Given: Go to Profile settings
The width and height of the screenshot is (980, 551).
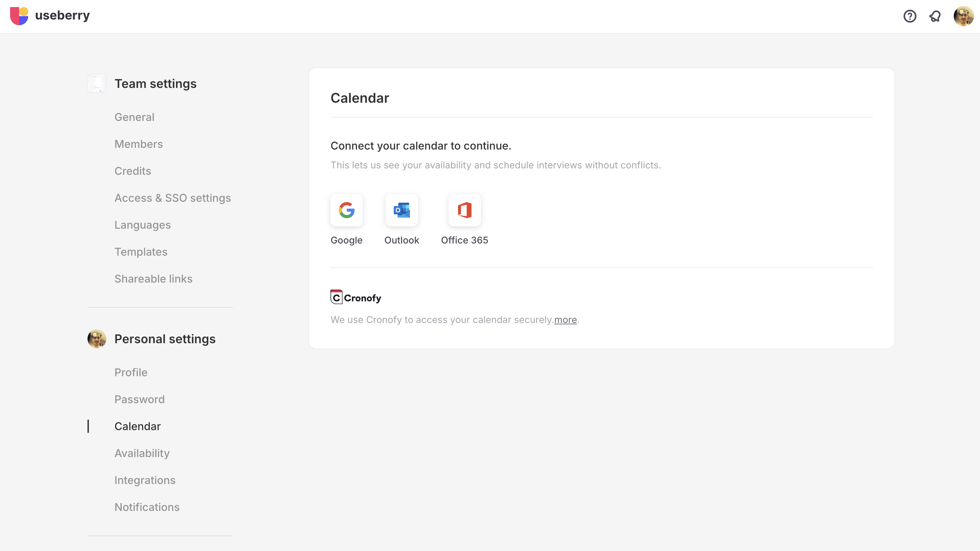Looking at the screenshot, I should [131, 372].
